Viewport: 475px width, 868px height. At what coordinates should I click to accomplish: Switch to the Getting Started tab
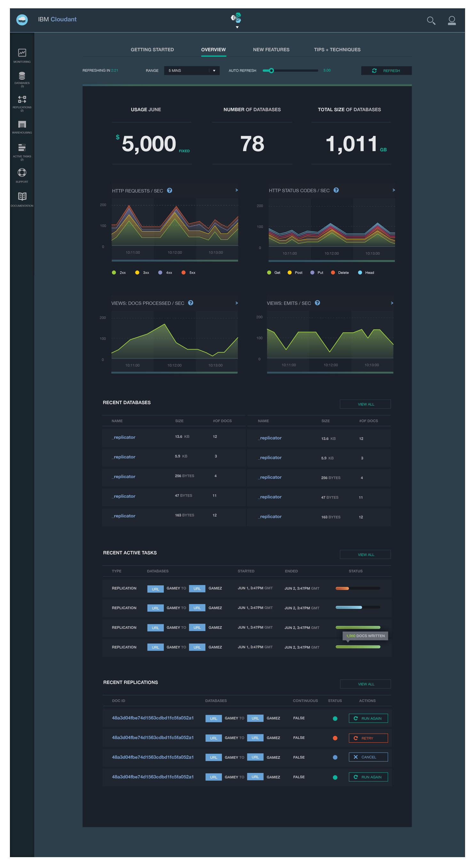click(152, 50)
